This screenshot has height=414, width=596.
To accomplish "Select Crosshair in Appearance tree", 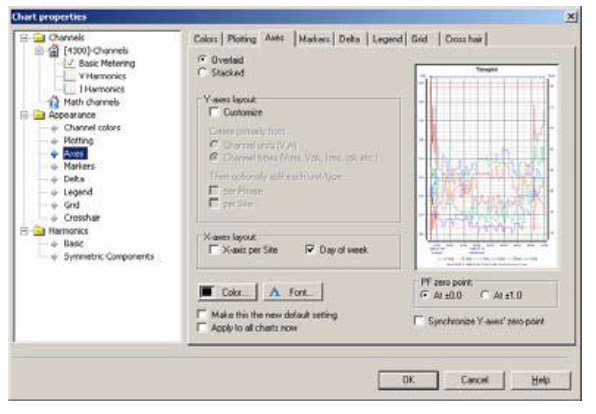I will [82, 218].
